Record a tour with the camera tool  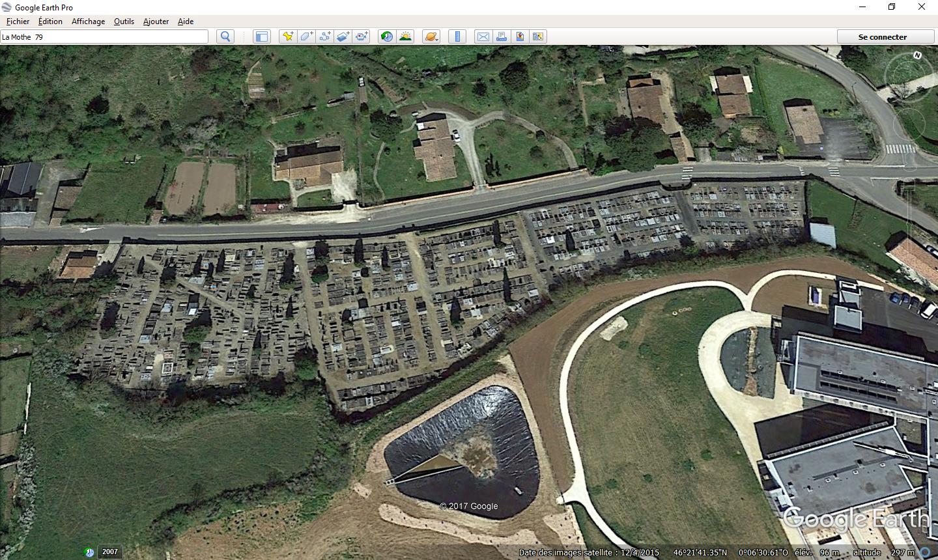(x=362, y=36)
